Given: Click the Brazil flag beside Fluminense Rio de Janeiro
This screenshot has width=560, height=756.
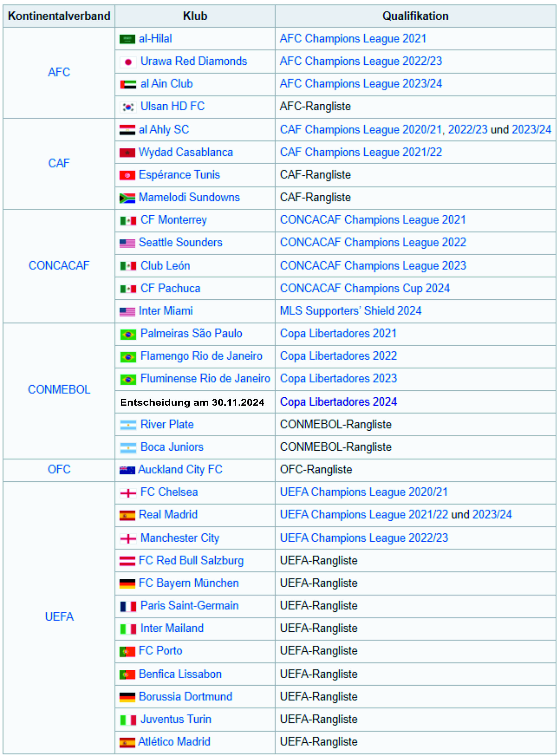Looking at the screenshot, I should tap(128, 380).
